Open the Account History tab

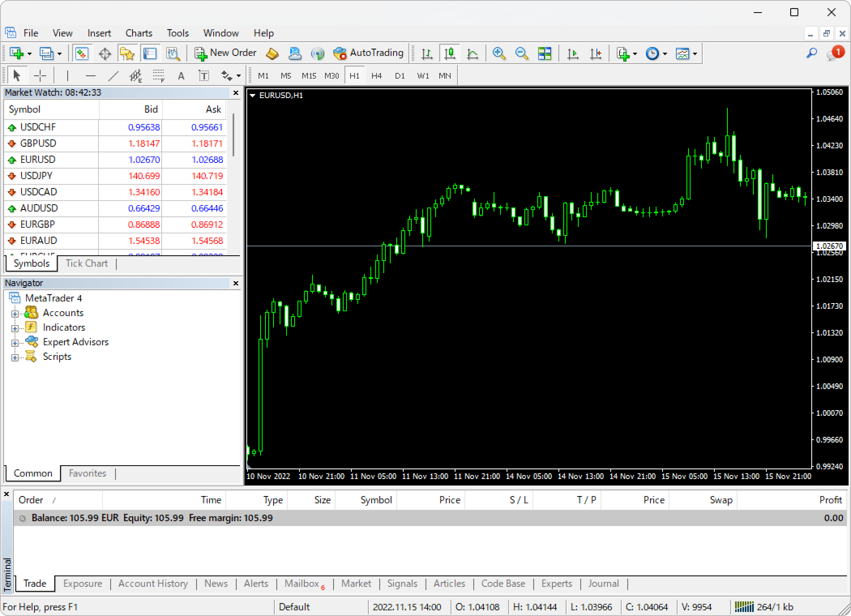[153, 584]
